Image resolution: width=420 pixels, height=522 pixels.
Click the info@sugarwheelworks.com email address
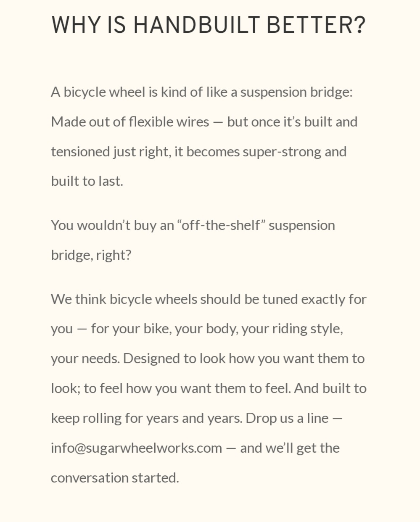136,448
